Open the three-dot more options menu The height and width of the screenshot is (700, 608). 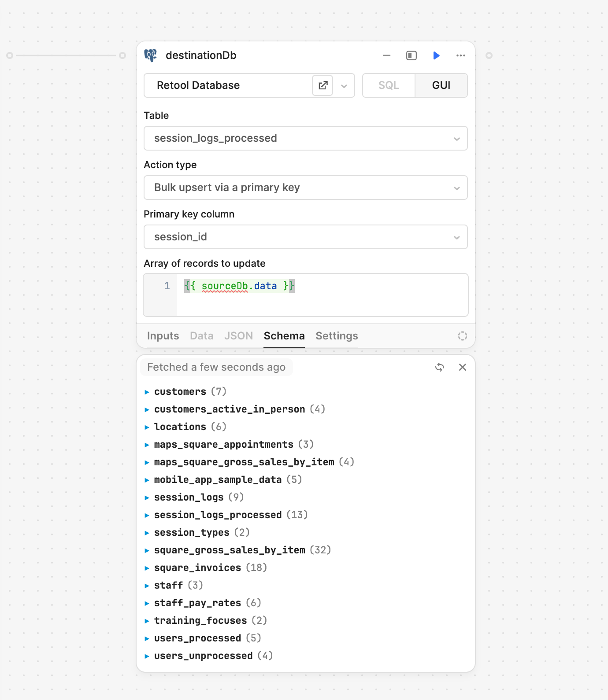pos(461,55)
